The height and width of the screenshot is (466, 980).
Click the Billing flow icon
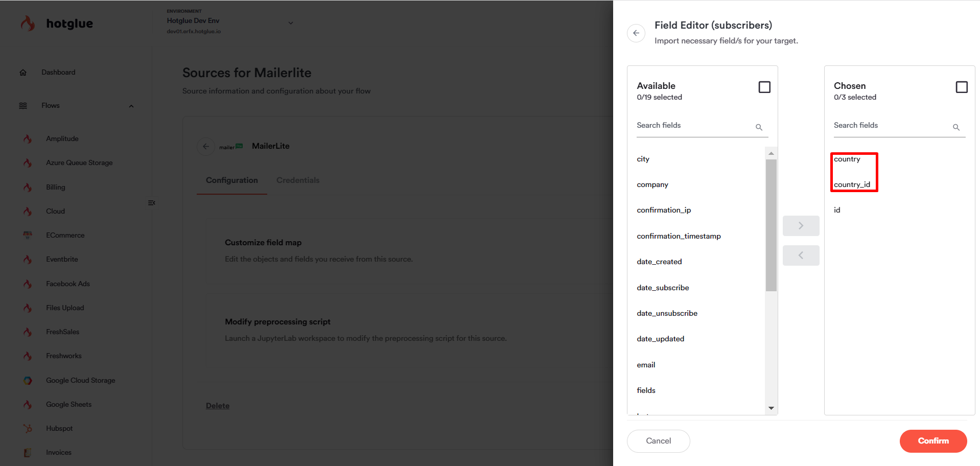[28, 188]
